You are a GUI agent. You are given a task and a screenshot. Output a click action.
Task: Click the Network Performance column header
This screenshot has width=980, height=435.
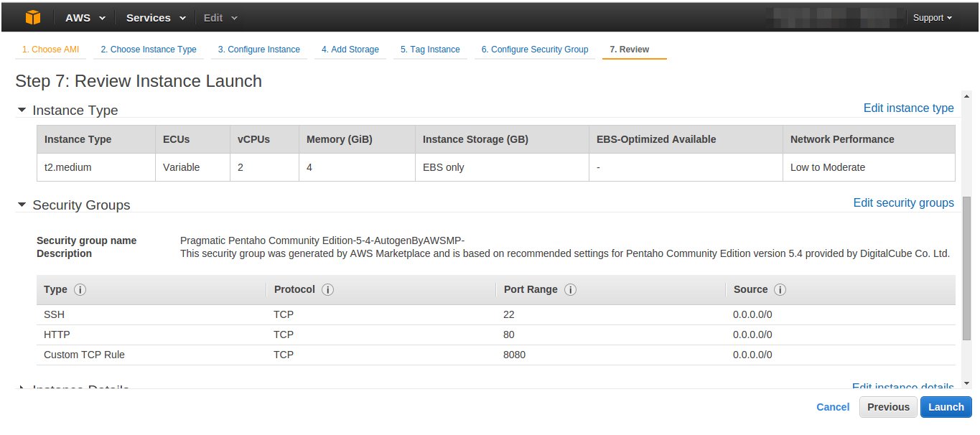[x=869, y=139]
